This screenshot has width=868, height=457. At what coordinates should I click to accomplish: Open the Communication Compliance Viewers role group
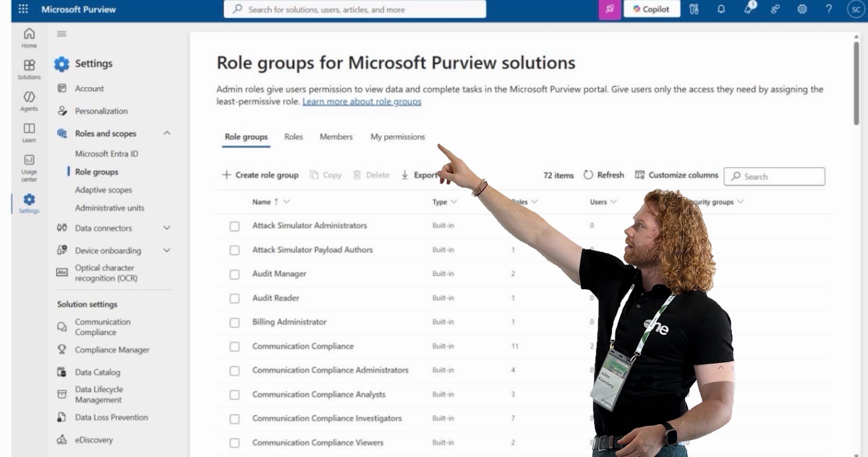[x=318, y=443]
